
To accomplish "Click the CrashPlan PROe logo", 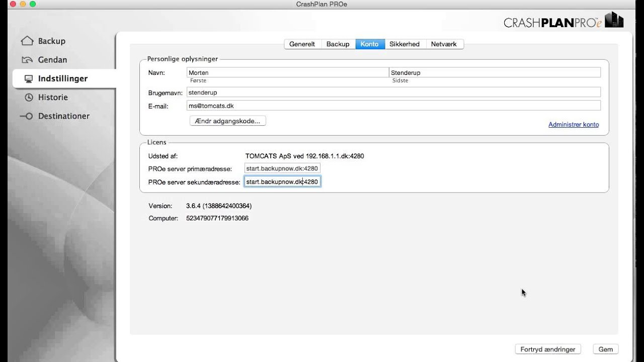I will point(563,20).
